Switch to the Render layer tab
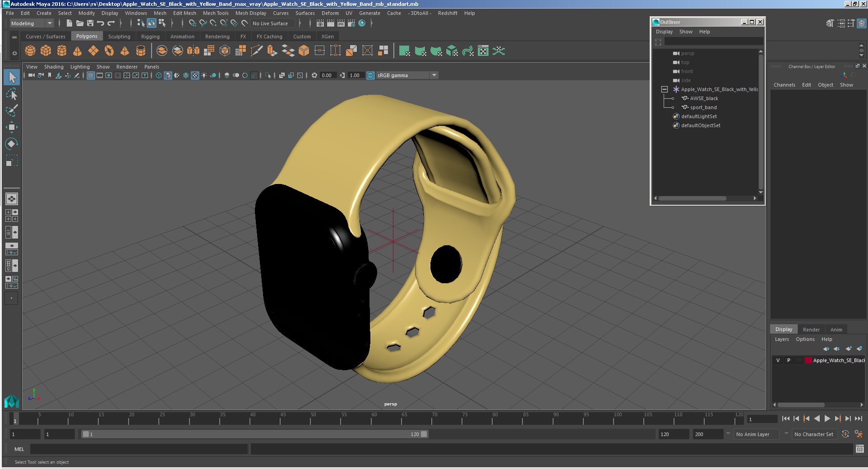This screenshot has height=469, width=868. tap(811, 330)
